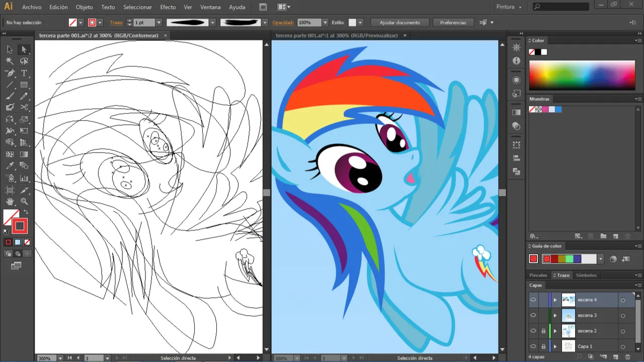This screenshot has width=644, height=362.
Task: Select the Rotate tool
Action: click(x=10, y=120)
